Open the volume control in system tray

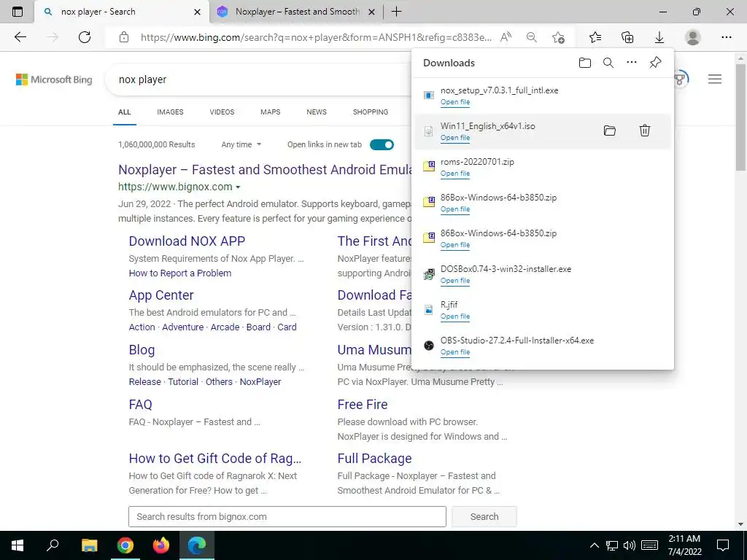point(629,545)
